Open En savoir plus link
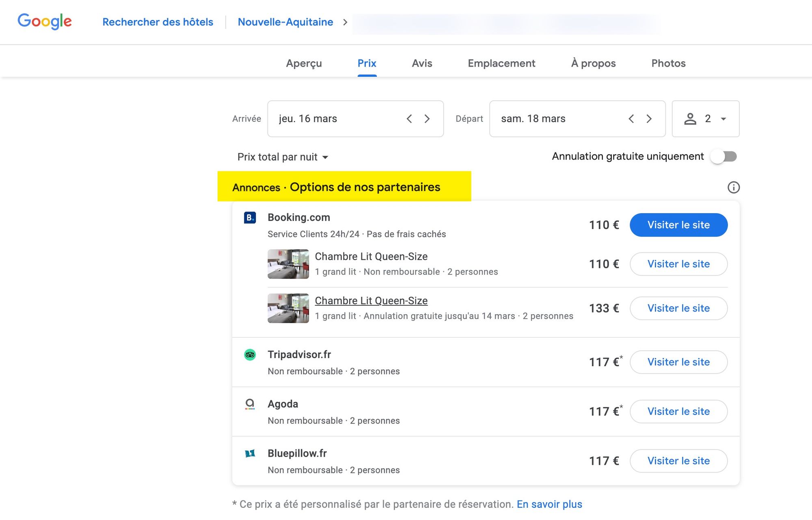812x520 pixels. [549, 504]
